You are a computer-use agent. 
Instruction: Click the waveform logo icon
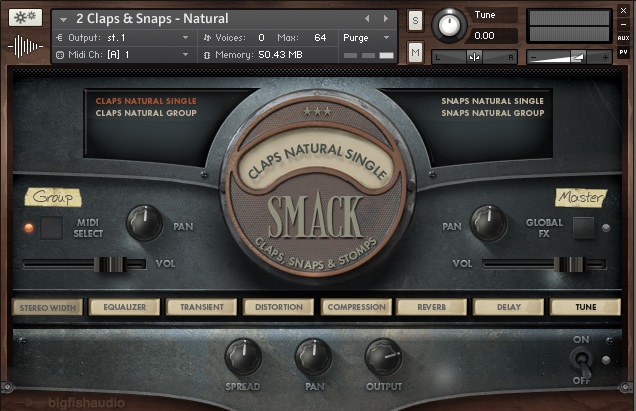pos(25,46)
